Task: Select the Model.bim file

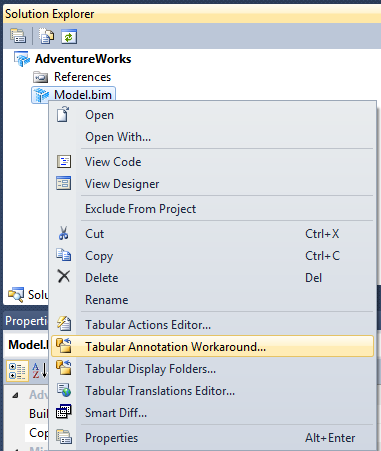Action: click(83, 95)
